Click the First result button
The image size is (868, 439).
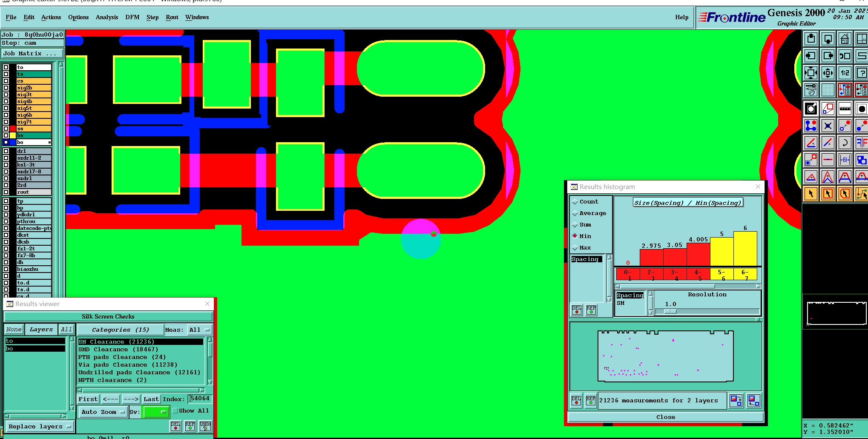tap(88, 399)
